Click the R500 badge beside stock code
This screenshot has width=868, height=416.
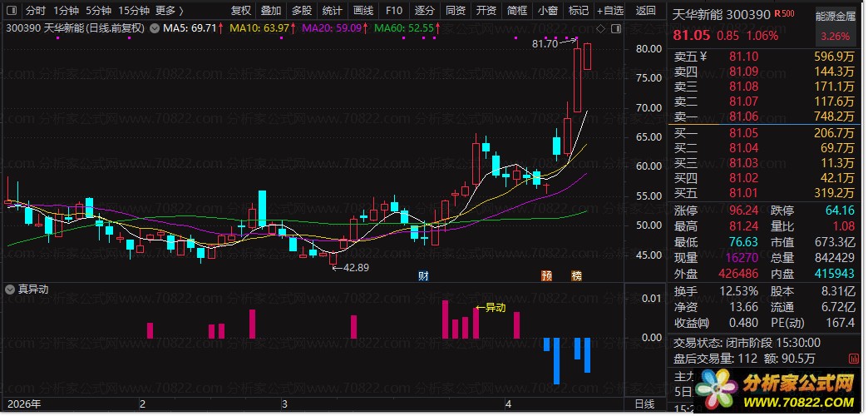(784, 14)
